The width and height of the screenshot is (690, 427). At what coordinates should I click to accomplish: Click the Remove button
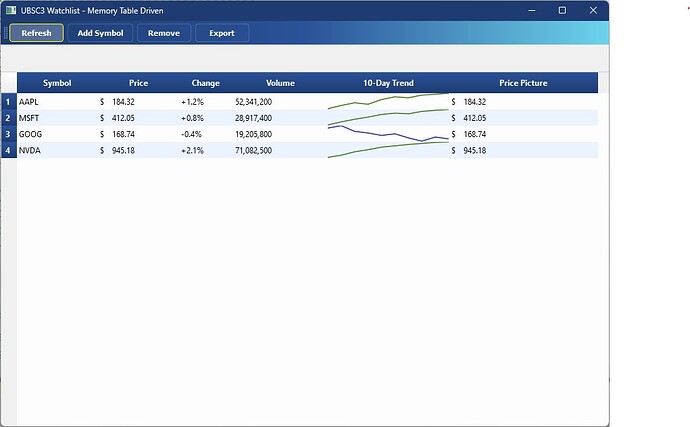pos(164,33)
